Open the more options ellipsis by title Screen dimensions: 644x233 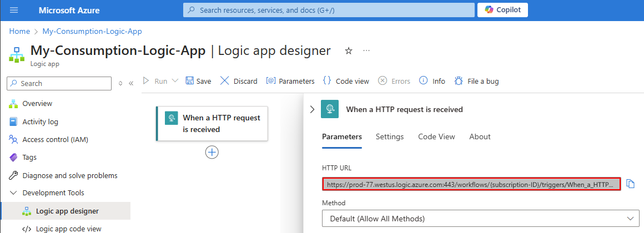[366, 51]
